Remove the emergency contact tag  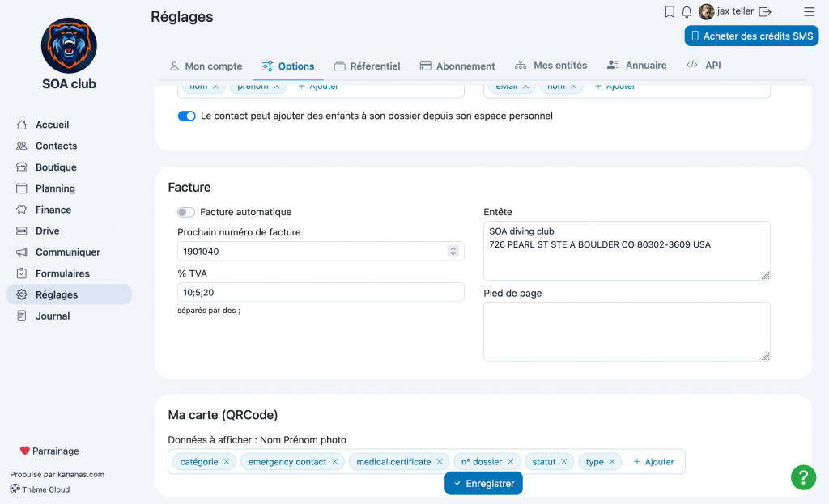[334, 462]
